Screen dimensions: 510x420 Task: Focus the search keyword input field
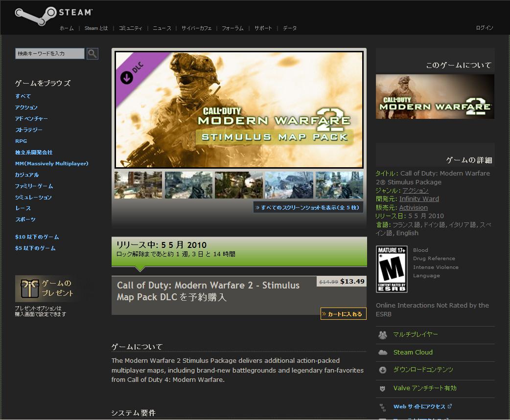pos(50,54)
